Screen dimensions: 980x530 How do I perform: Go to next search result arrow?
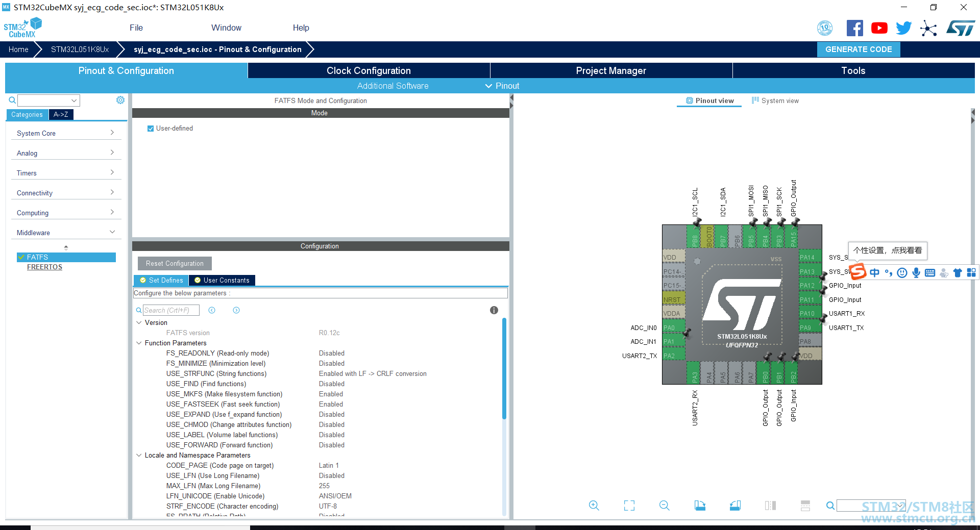(x=236, y=310)
